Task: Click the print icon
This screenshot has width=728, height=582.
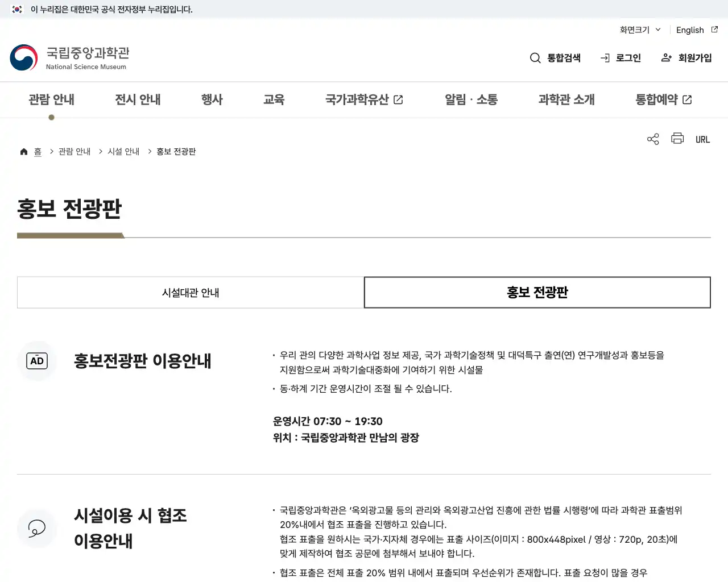Action: (x=677, y=139)
